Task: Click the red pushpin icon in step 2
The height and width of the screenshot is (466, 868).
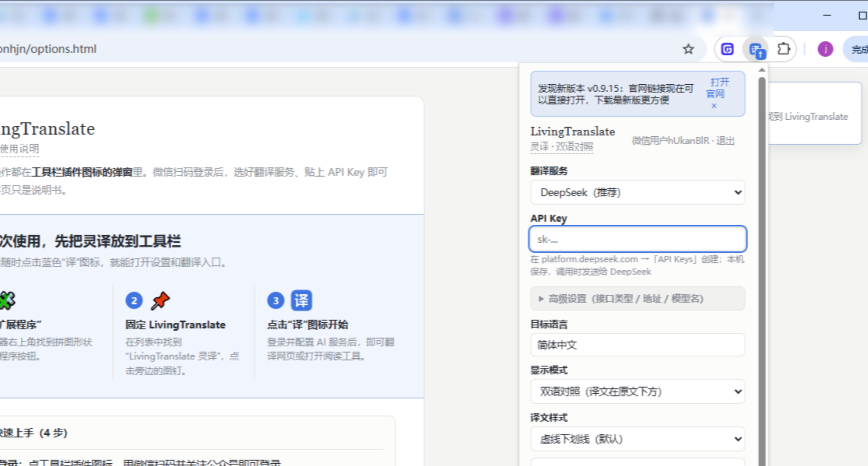Action: pos(160,301)
